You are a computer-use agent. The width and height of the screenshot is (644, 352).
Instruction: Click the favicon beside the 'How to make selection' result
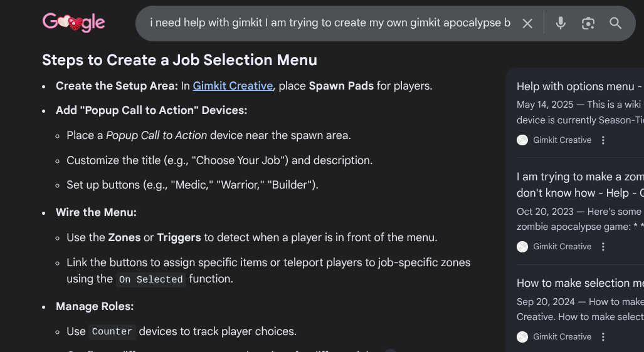(x=522, y=337)
